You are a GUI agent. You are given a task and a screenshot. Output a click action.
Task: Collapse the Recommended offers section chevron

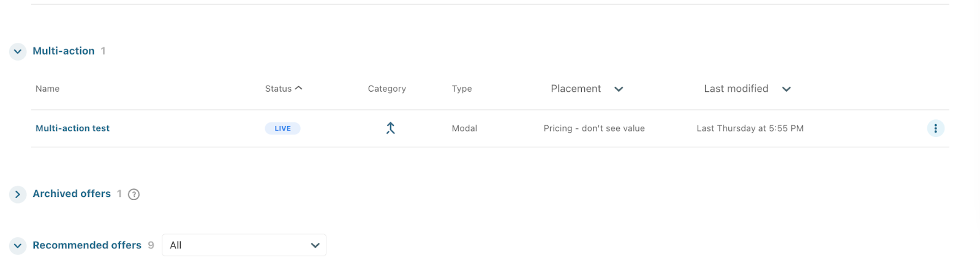coord(18,246)
